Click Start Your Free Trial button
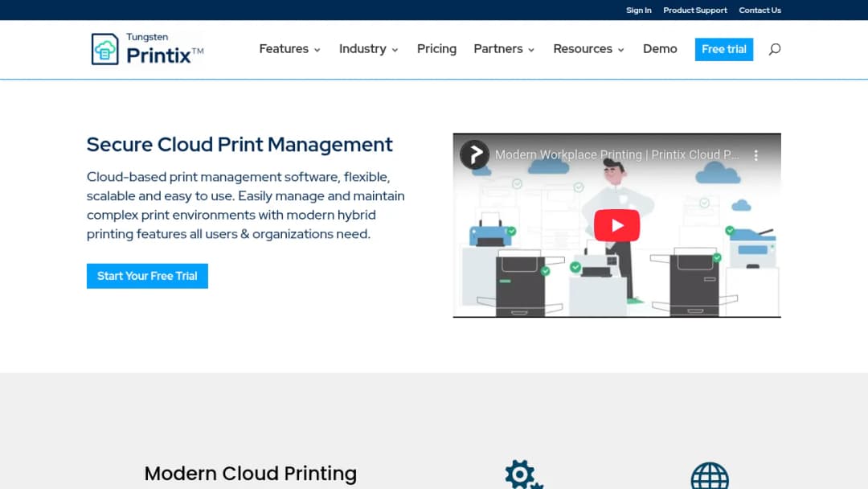The width and height of the screenshot is (868, 489). tap(147, 276)
